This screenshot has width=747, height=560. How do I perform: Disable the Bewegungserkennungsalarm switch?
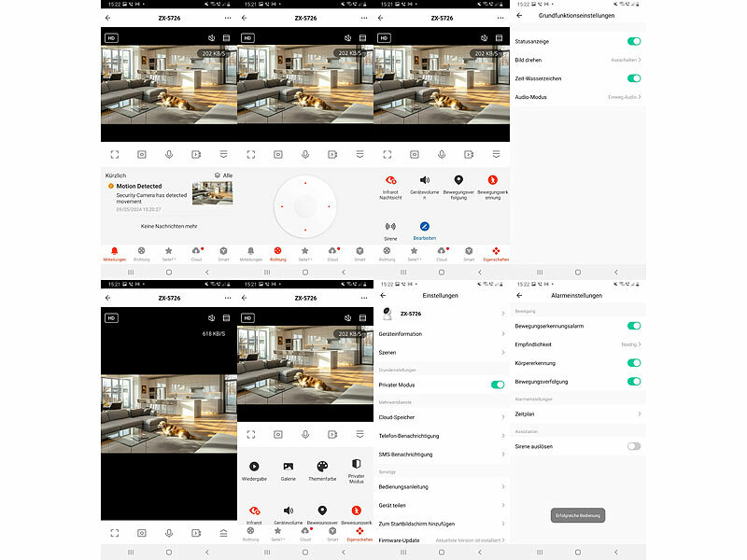tap(634, 326)
